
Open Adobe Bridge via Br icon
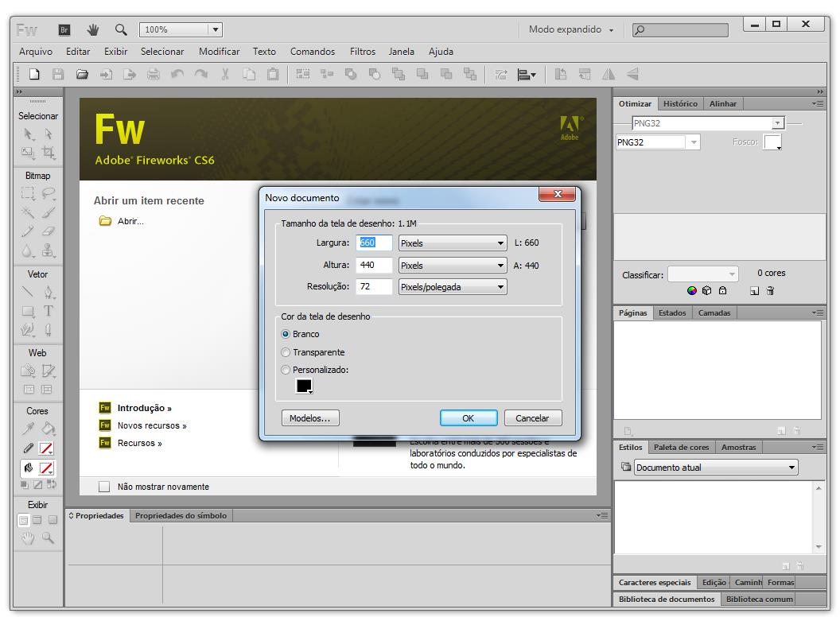click(x=64, y=30)
